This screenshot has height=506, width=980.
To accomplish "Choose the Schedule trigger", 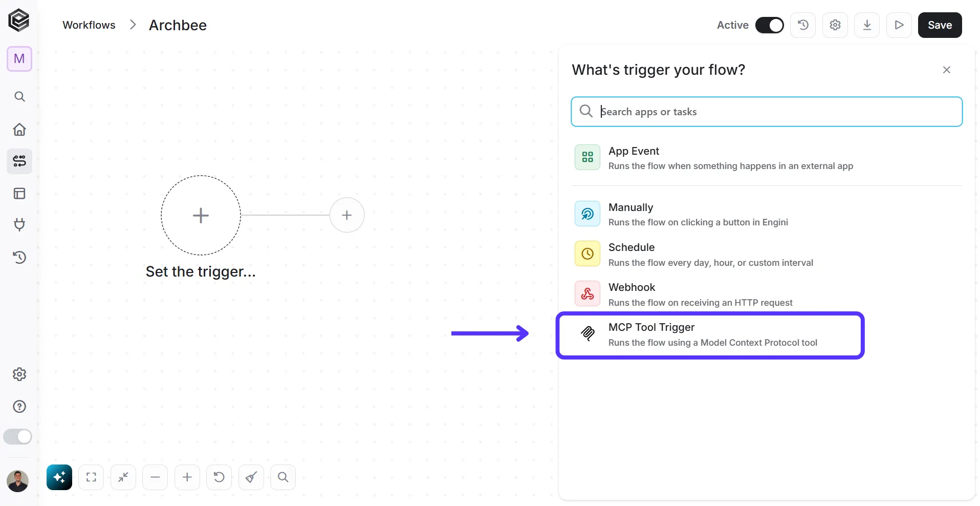I will coord(767,254).
